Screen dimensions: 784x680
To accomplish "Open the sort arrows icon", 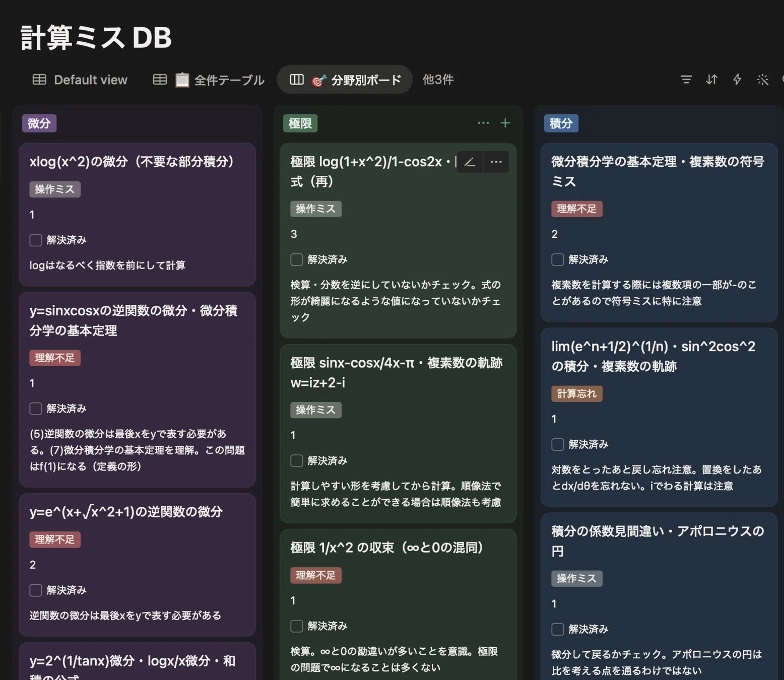I will pyautogui.click(x=711, y=80).
